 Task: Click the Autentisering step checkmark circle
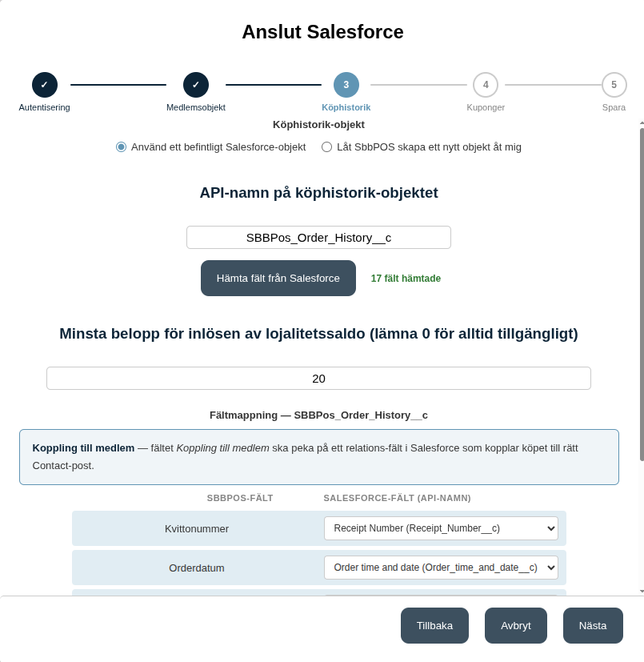click(44, 85)
